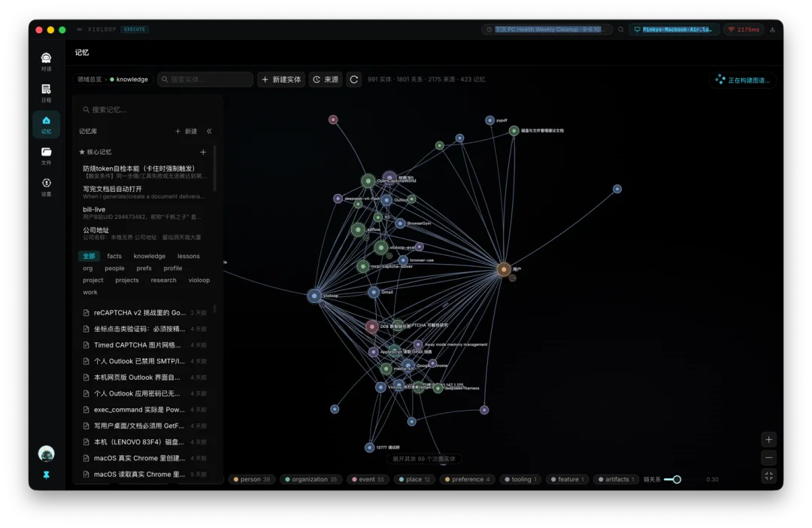Select the lessons memory tag filter
The height and width of the screenshot is (528, 812).
(189, 256)
